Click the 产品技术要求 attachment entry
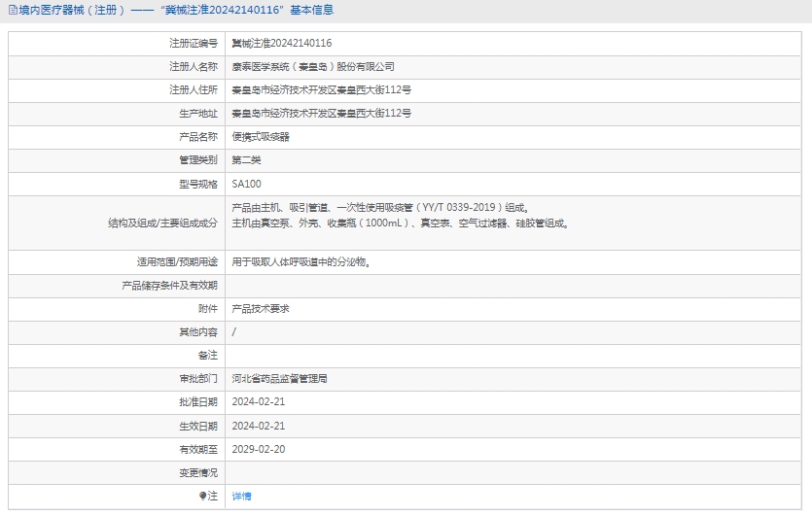Image resolution: width=812 pixels, height=516 pixels. [x=261, y=309]
